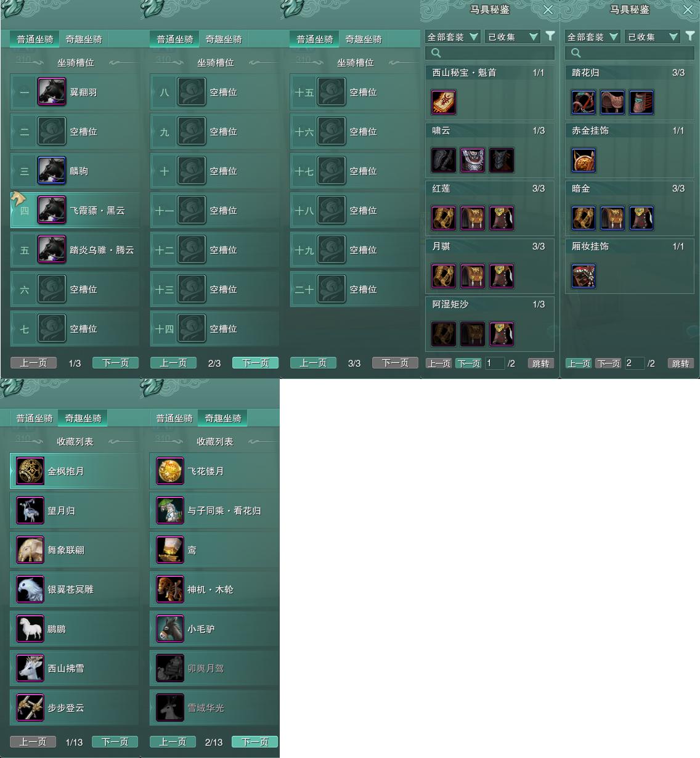Expand the 已收集 dropdown in first 马具秘鉴
The height and width of the screenshot is (758, 700).
513,37
